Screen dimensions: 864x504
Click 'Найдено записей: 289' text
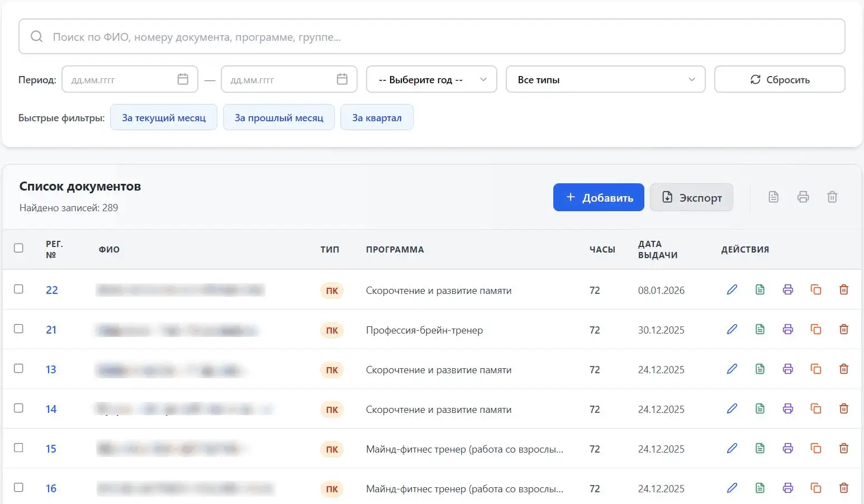[69, 208]
